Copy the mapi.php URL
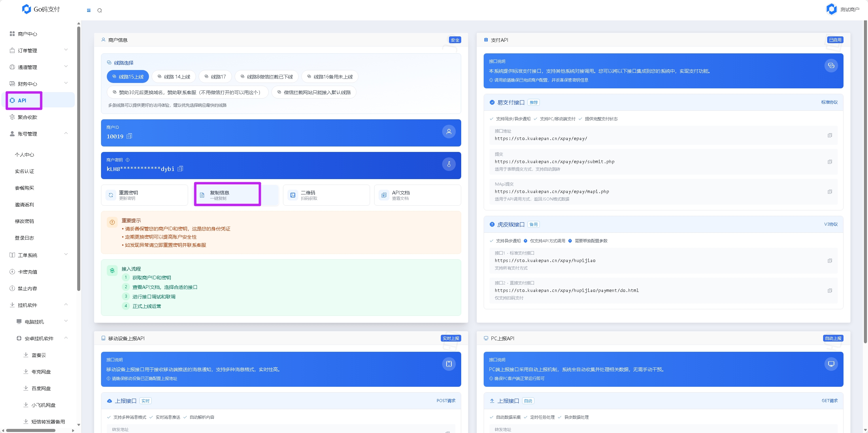This screenshot has height=433, width=868. 830,192
